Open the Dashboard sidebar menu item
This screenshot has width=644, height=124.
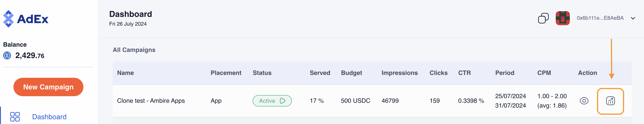49,117
